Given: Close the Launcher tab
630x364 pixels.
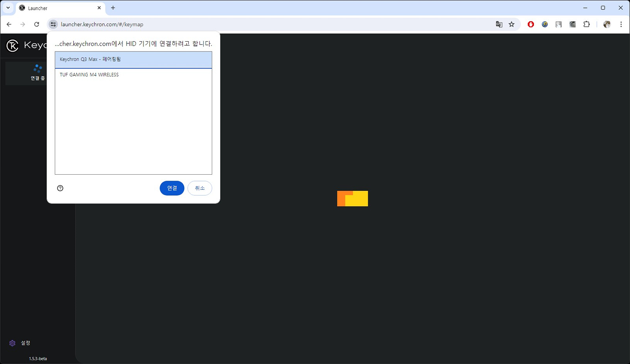Looking at the screenshot, I should click(x=99, y=8).
